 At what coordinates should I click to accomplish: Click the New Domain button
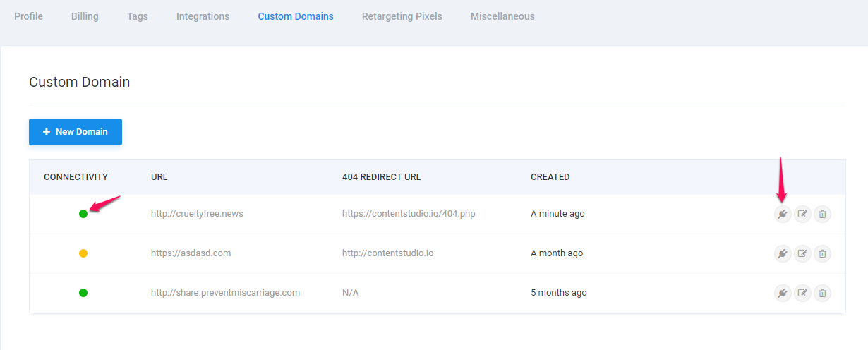click(76, 132)
